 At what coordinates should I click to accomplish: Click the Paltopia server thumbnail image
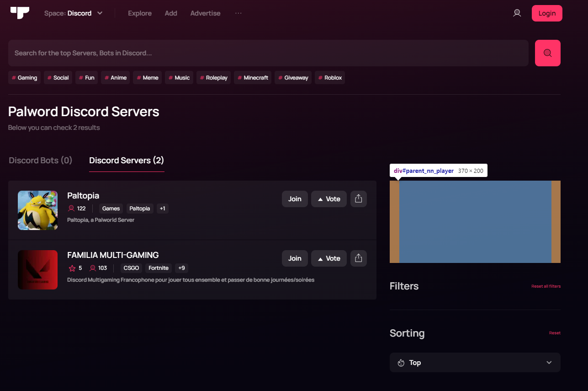coord(37,210)
